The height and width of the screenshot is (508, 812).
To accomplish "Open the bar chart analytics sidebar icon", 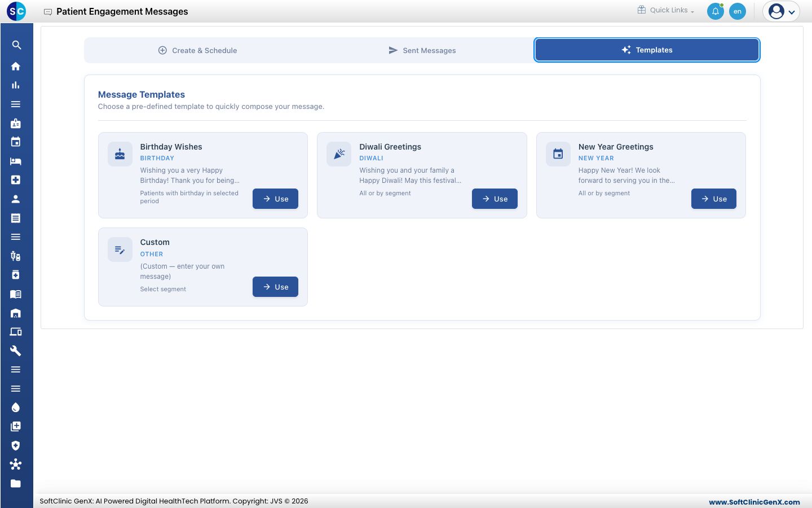I will tap(16, 85).
